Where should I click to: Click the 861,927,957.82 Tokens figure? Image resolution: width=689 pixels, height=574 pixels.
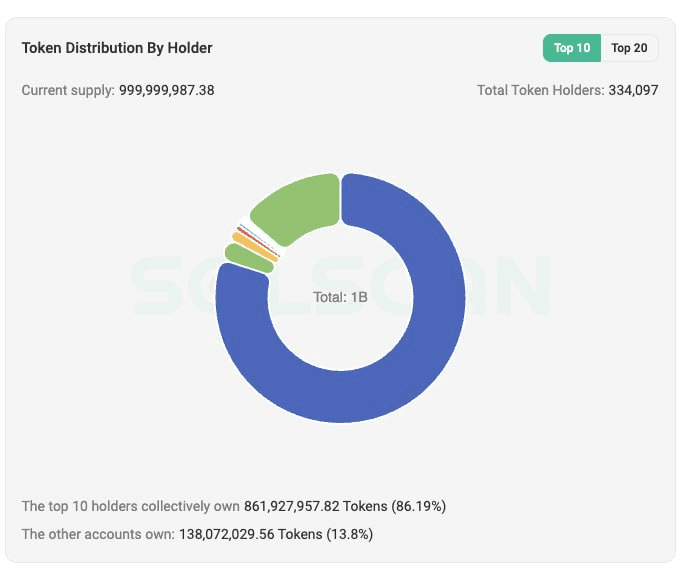click(315, 506)
